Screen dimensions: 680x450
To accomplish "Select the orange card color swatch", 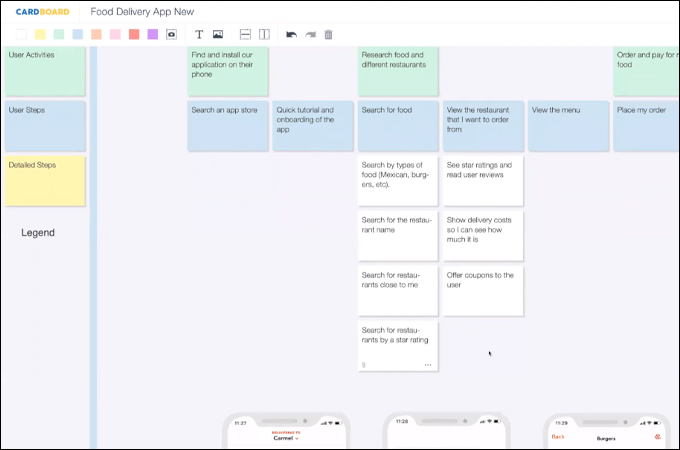I will 96,34.
